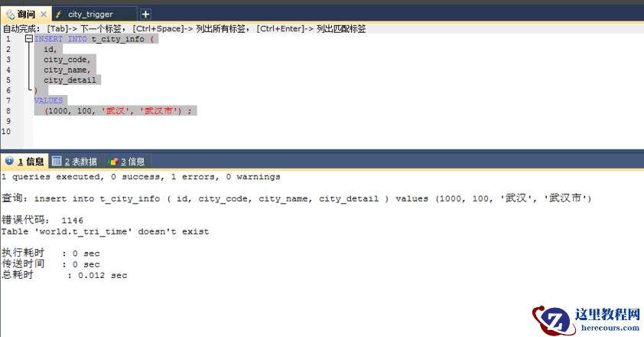Click the 传送时间 0 sec line
The image size is (644, 337).
(x=50, y=264)
